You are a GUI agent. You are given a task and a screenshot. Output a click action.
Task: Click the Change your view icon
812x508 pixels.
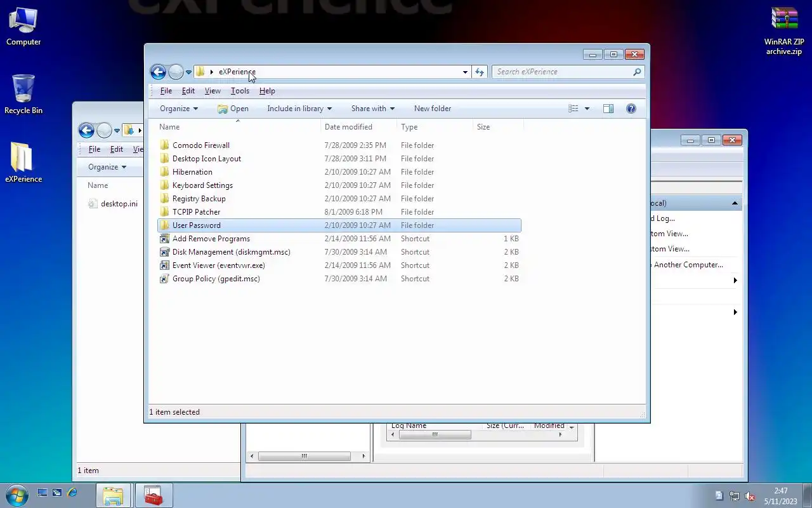[573, 109]
